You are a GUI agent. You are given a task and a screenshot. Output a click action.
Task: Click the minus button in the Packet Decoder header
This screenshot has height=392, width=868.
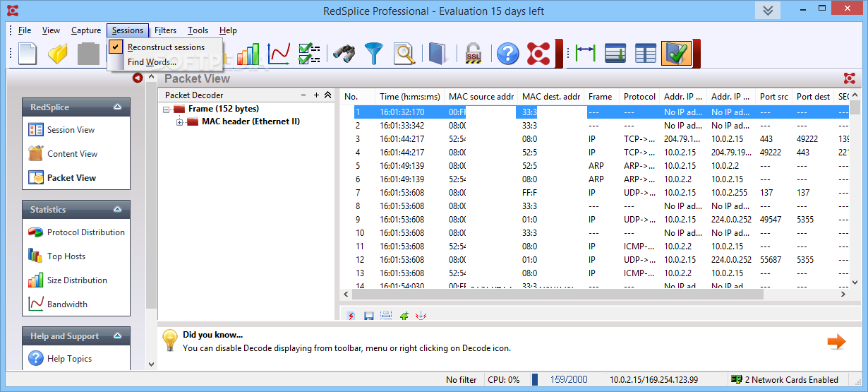[x=303, y=95]
